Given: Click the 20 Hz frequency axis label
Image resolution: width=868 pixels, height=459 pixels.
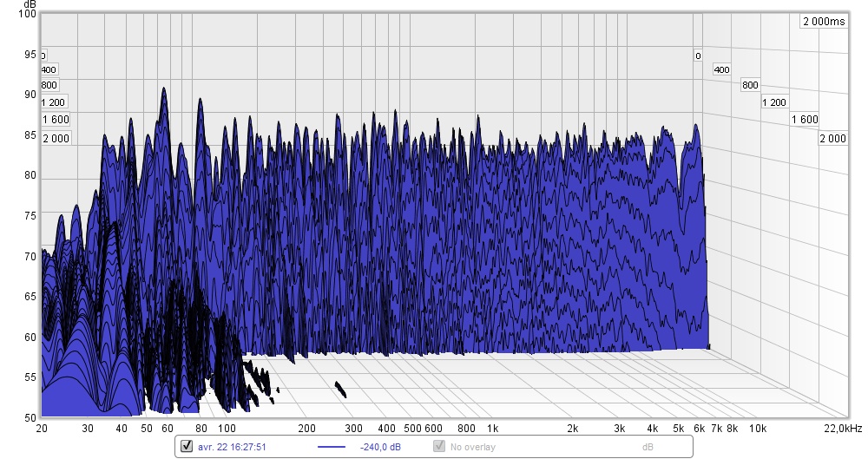Looking at the screenshot, I should (x=42, y=428).
